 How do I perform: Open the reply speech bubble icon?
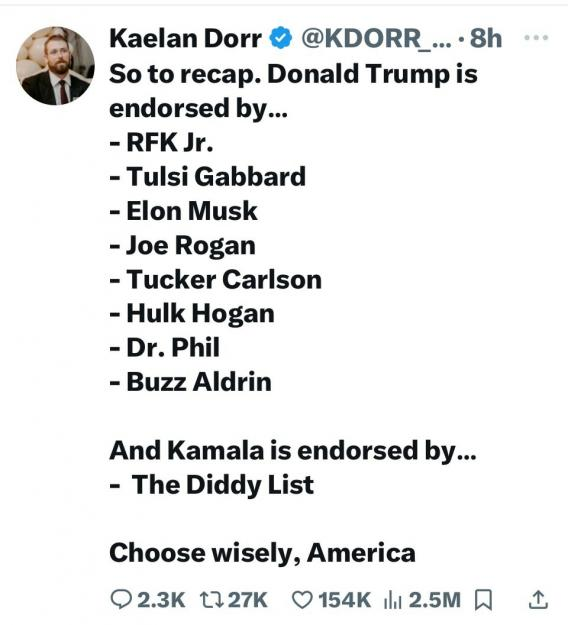pyautogui.click(x=120, y=599)
